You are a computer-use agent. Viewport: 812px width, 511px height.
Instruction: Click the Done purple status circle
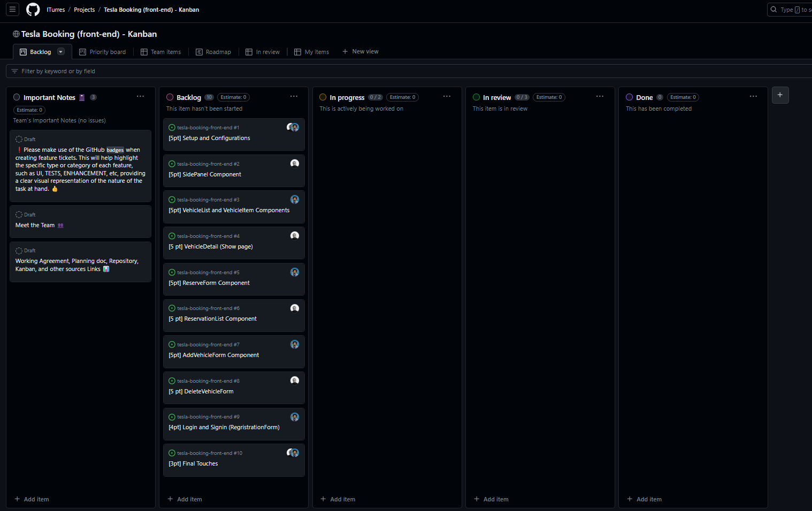(630, 97)
